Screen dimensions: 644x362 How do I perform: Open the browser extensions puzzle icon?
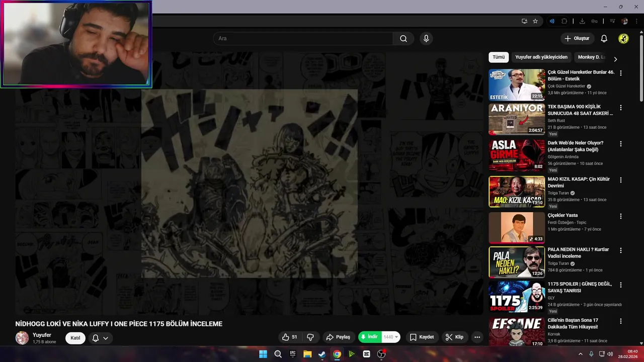[x=564, y=21]
